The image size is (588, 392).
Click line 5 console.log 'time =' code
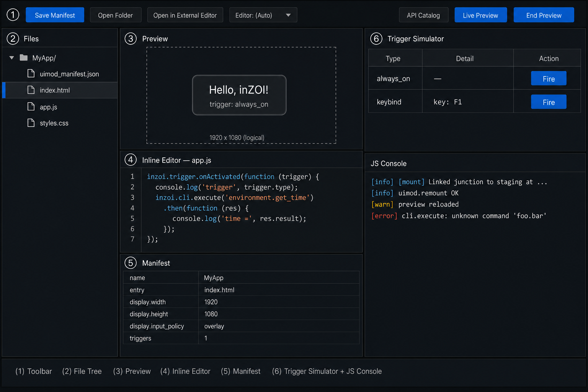(239, 218)
